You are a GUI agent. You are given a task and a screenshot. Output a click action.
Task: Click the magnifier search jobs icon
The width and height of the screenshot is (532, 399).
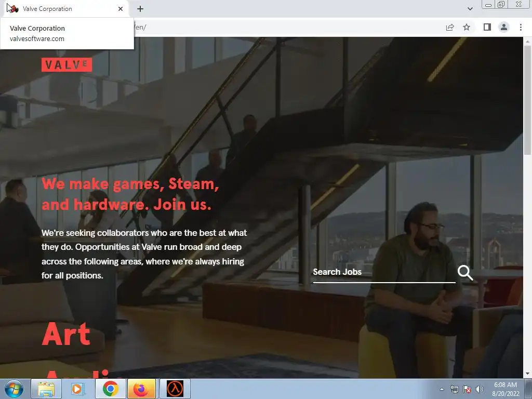(465, 273)
